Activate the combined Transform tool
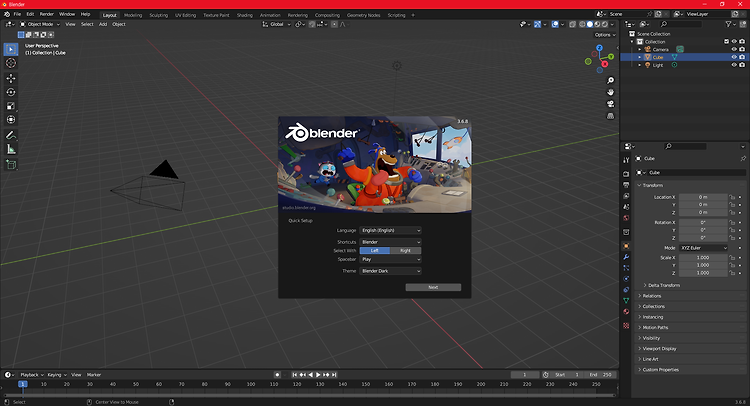 pos(11,120)
